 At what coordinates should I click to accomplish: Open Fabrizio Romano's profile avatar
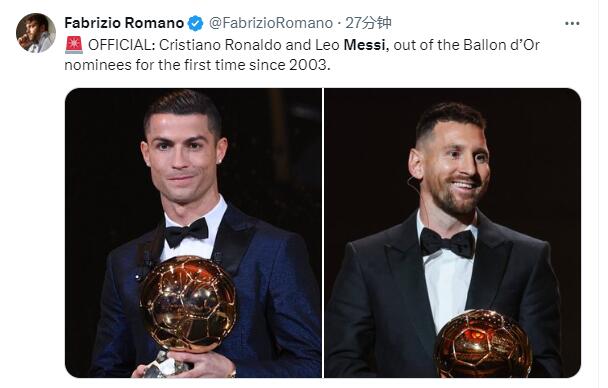point(36,33)
